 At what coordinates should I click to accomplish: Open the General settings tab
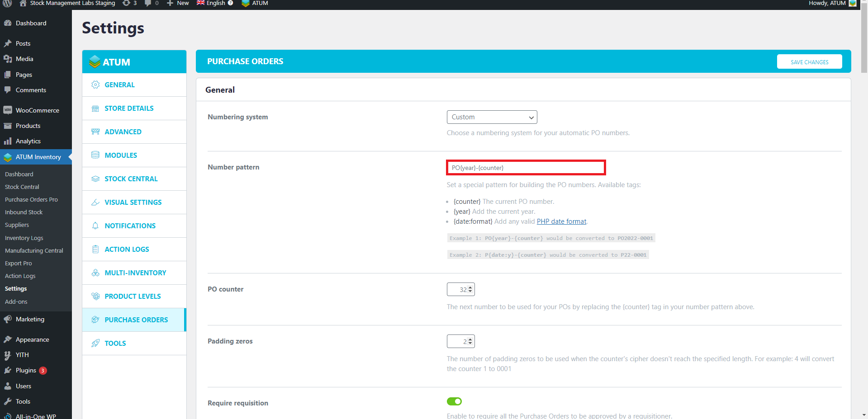[x=134, y=85]
